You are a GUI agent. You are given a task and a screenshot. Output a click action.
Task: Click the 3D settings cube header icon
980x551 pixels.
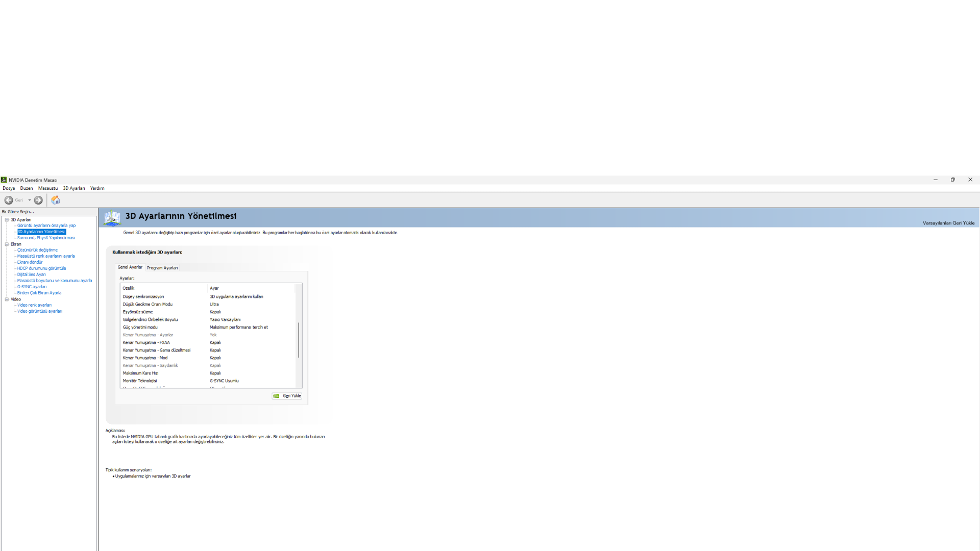click(112, 217)
